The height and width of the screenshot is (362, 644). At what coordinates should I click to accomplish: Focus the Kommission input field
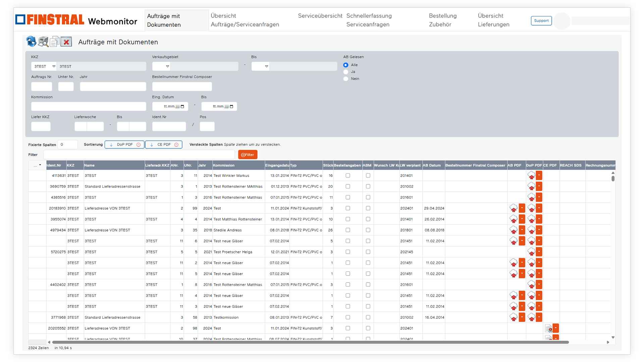click(89, 106)
